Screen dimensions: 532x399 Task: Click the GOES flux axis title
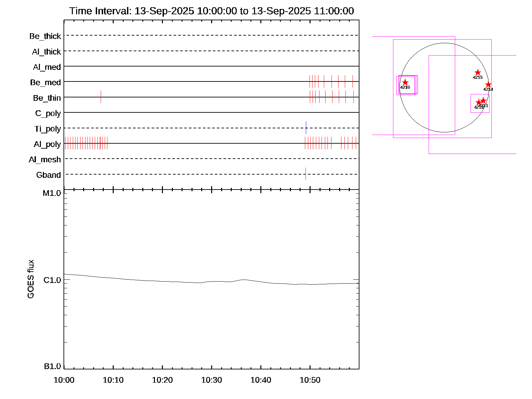click(x=31, y=279)
